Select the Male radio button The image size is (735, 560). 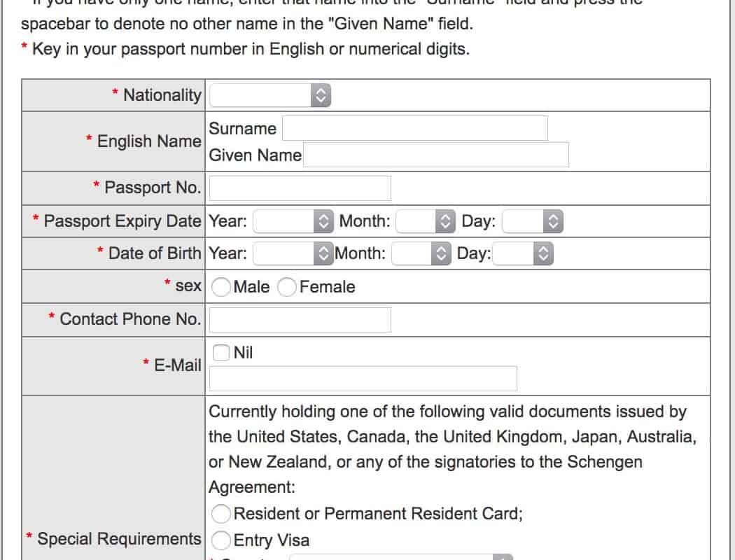[221, 287]
